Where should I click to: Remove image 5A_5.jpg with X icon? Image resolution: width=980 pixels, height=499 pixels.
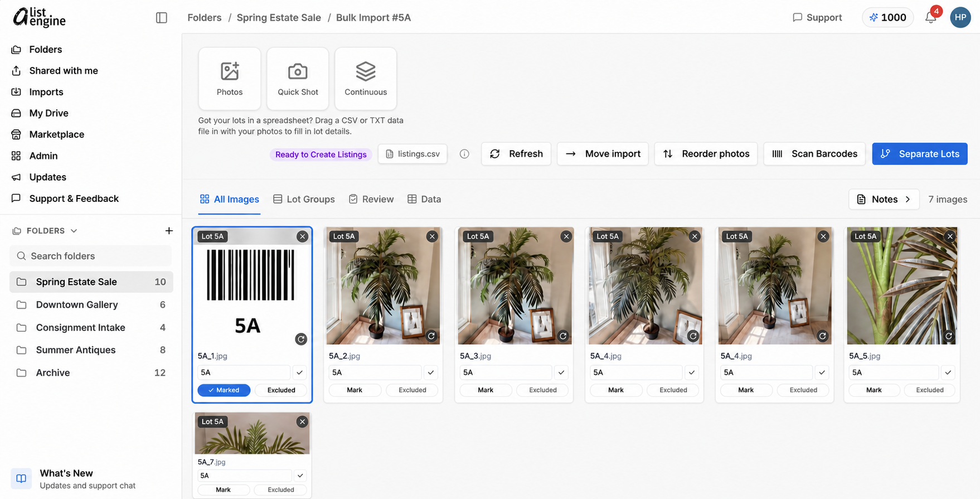tap(950, 236)
